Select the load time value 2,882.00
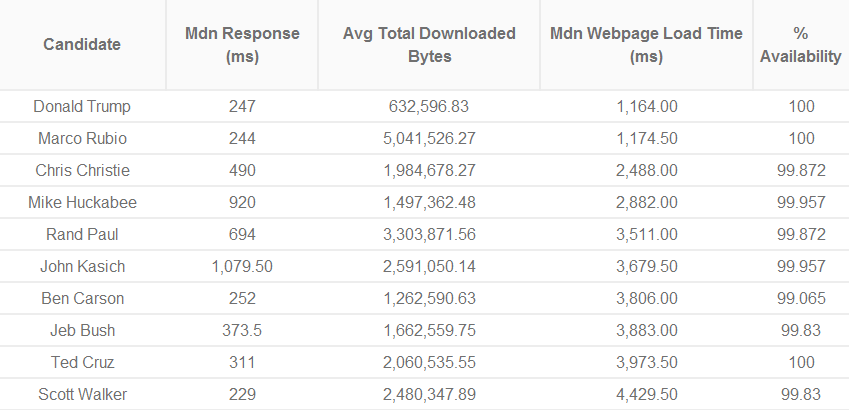 tap(646, 202)
